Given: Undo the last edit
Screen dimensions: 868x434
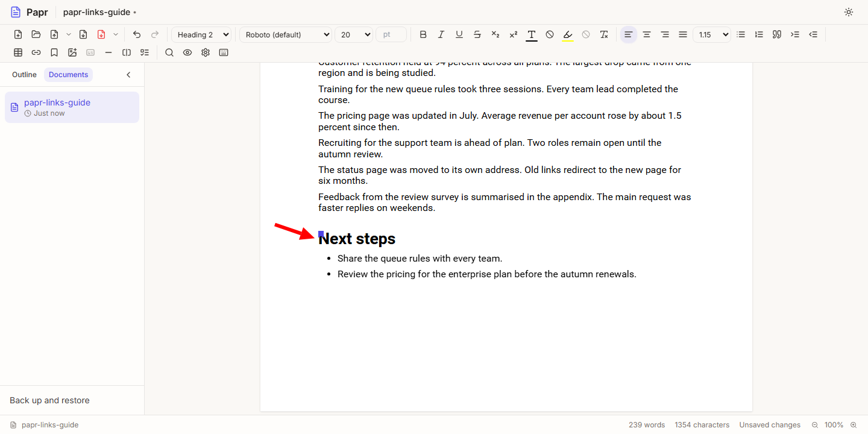Looking at the screenshot, I should 137,34.
